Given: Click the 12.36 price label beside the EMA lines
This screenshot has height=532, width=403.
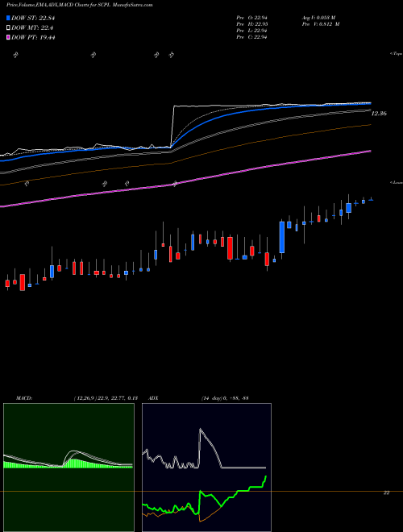Looking at the screenshot, I should (379, 114).
